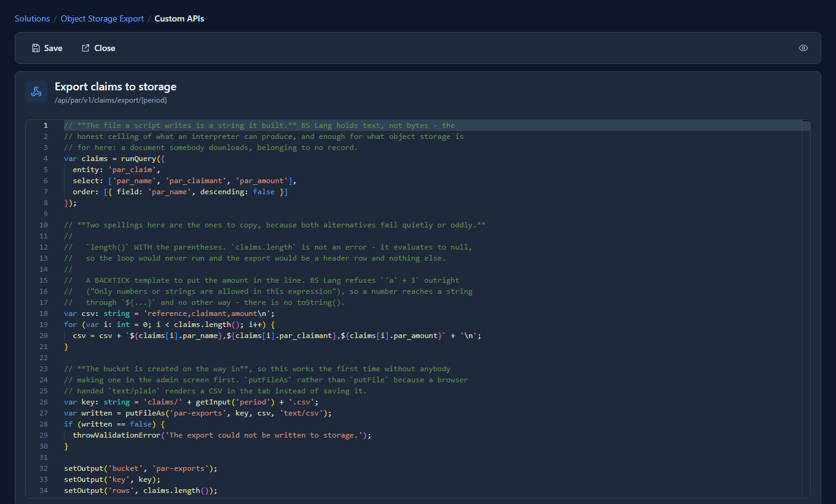Click the line starting with "select:"

point(184,181)
